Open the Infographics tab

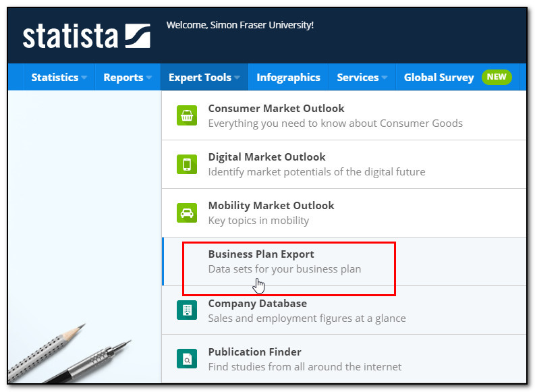[288, 77]
